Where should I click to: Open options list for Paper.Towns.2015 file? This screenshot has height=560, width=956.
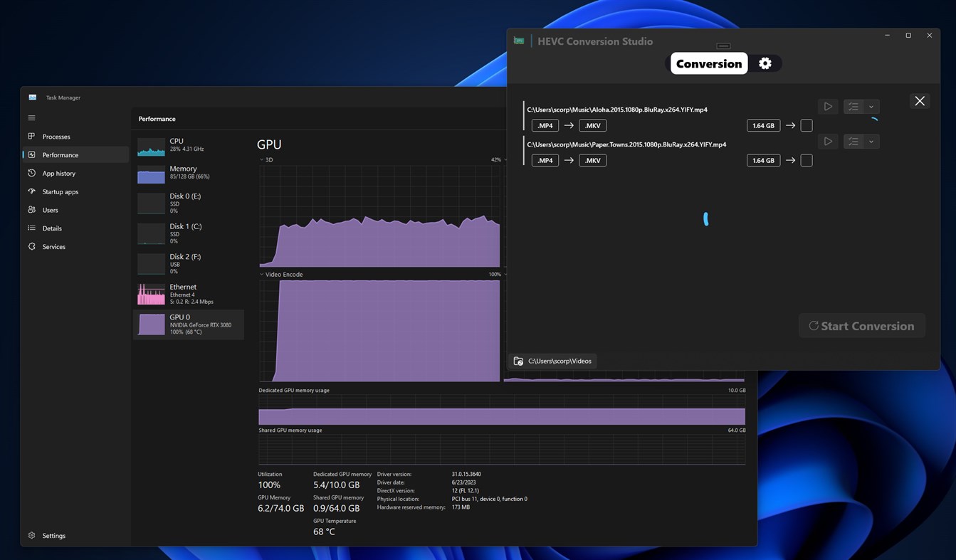point(853,142)
